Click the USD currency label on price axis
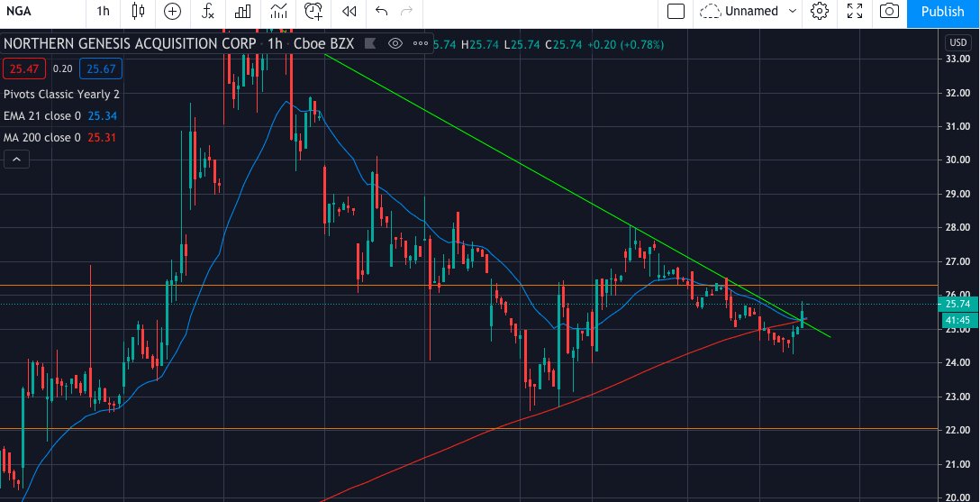Image resolution: width=980 pixels, height=502 pixels. 957,42
